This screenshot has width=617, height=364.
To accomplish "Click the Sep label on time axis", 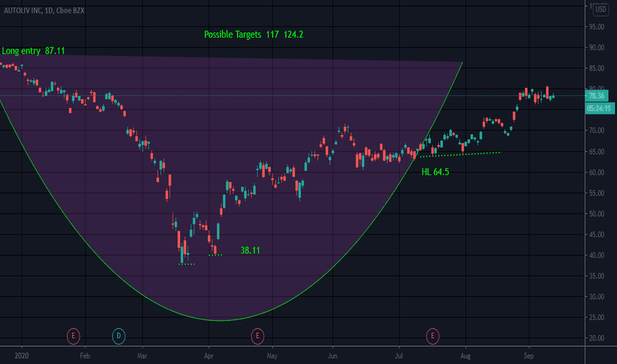I will tap(529, 356).
